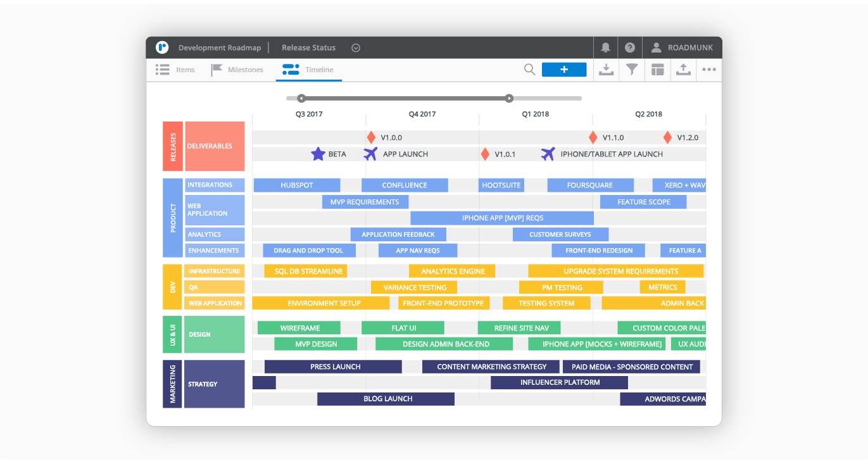868x464 pixels.
Task: Click the APP LAUNCH airplane icon
Action: (370, 154)
